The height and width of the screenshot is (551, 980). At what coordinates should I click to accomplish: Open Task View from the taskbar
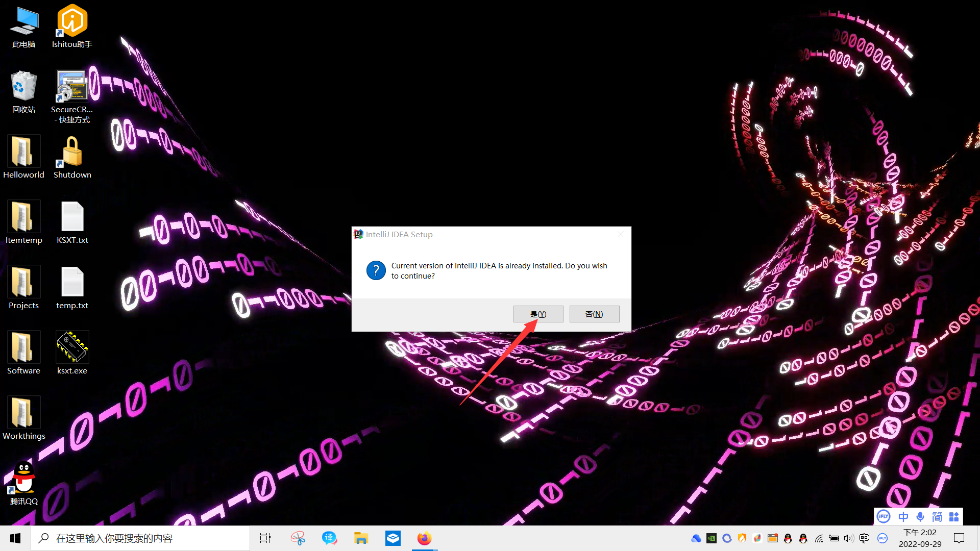pos(265,538)
